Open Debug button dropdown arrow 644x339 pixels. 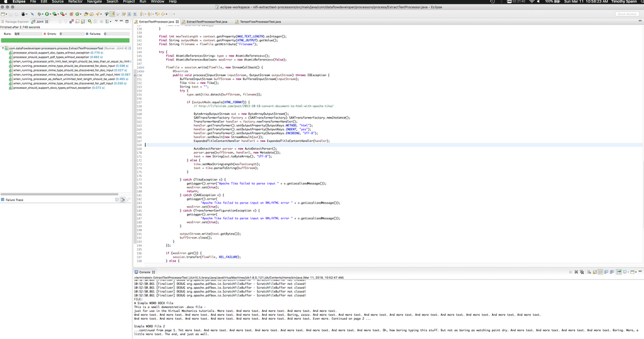click(43, 14)
